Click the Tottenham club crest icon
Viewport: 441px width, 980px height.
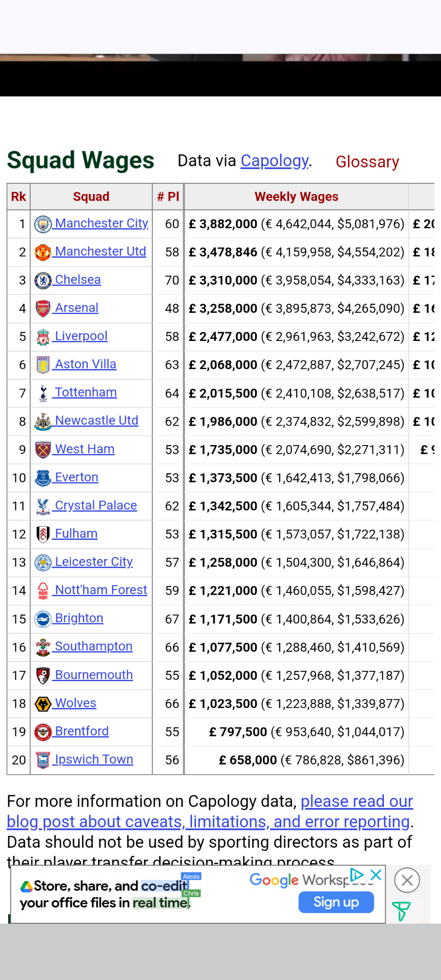43,393
